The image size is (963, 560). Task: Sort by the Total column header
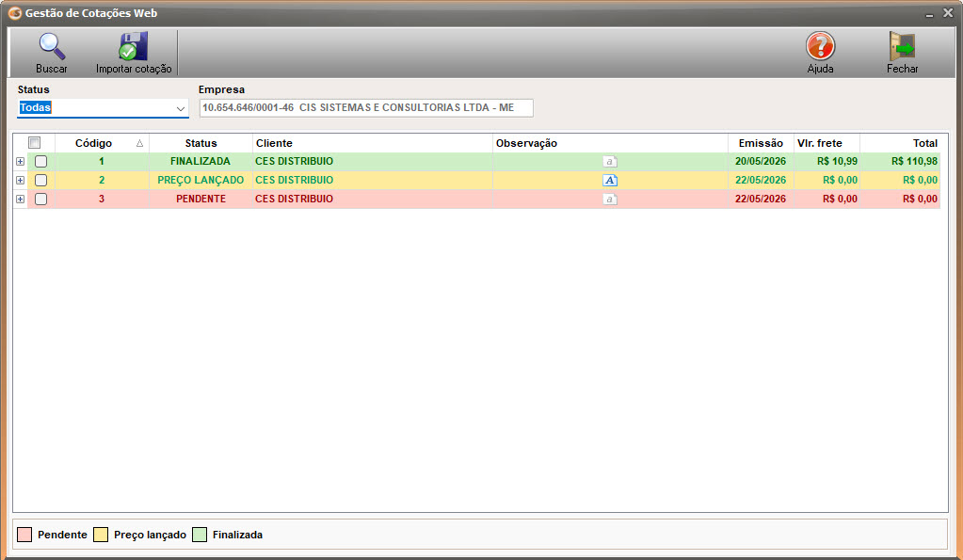point(900,143)
